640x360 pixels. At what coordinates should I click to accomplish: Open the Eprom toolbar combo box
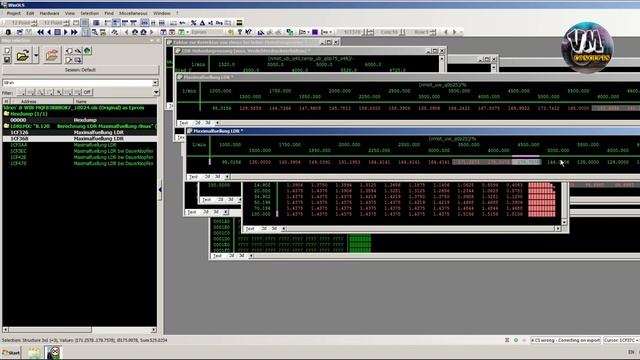(207, 32)
